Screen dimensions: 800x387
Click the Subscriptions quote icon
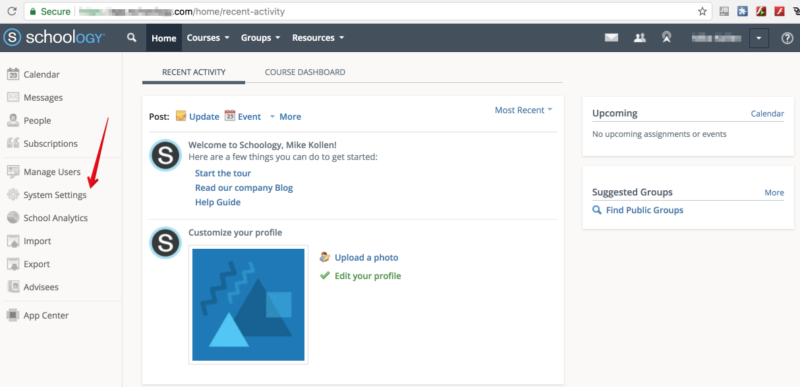13,143
